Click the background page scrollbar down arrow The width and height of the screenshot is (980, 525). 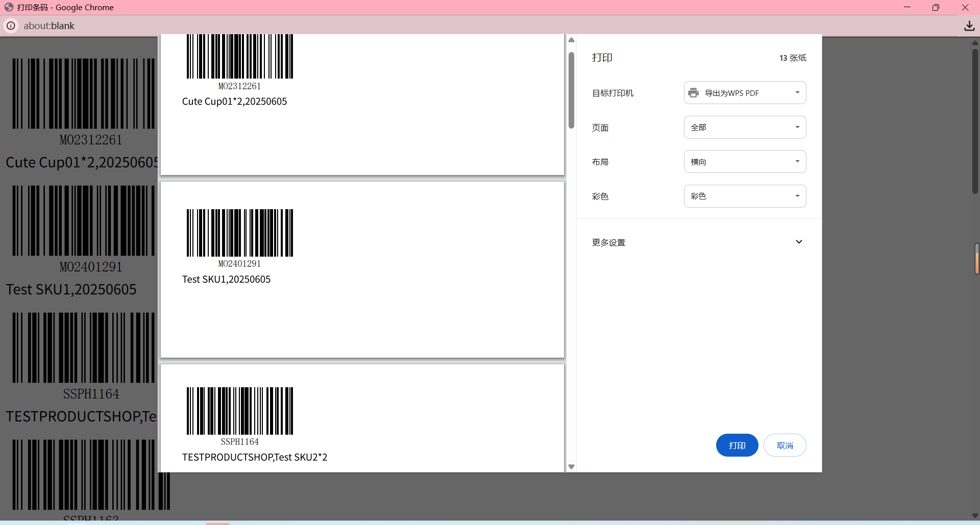click(975, 516)
